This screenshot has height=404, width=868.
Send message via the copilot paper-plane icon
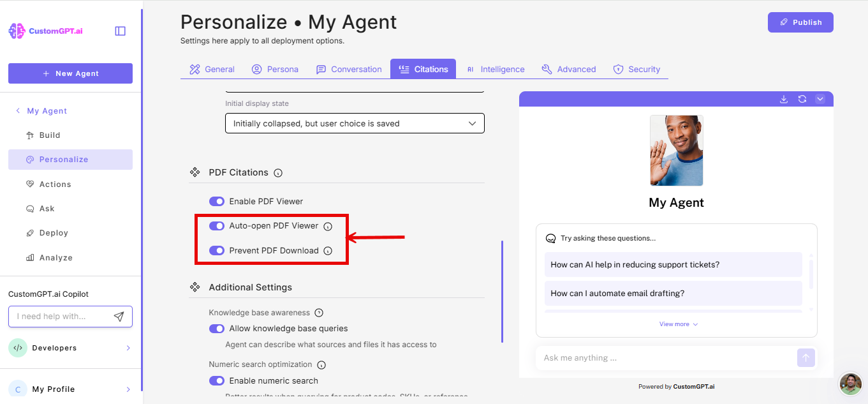(119, 316)
